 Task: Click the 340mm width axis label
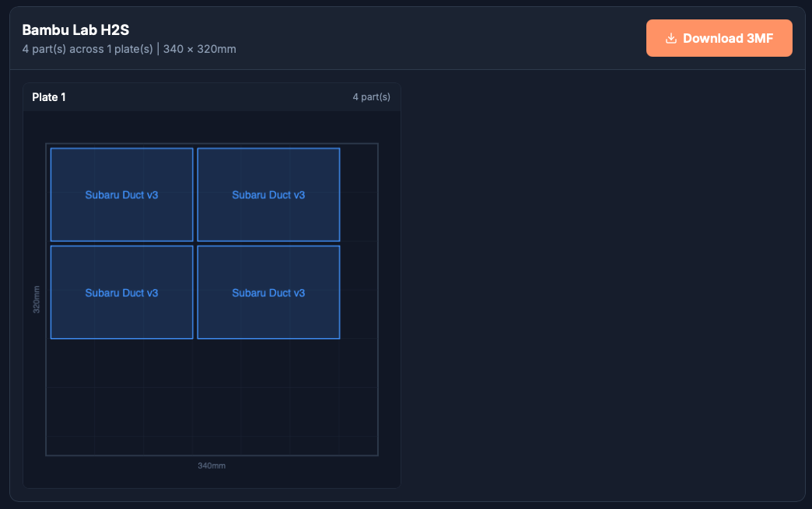coord(212,465)
